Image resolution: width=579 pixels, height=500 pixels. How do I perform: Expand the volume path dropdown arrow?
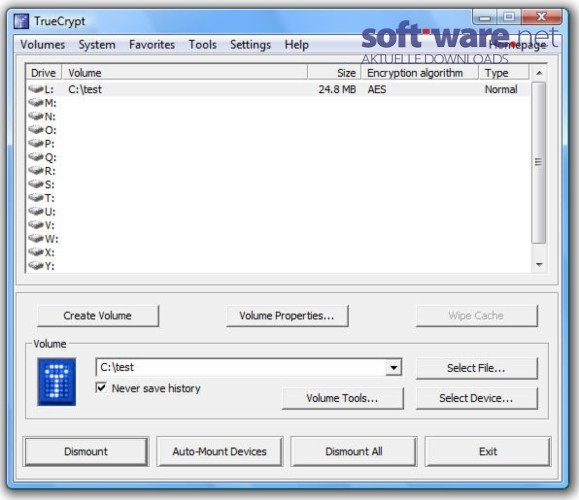394,367
